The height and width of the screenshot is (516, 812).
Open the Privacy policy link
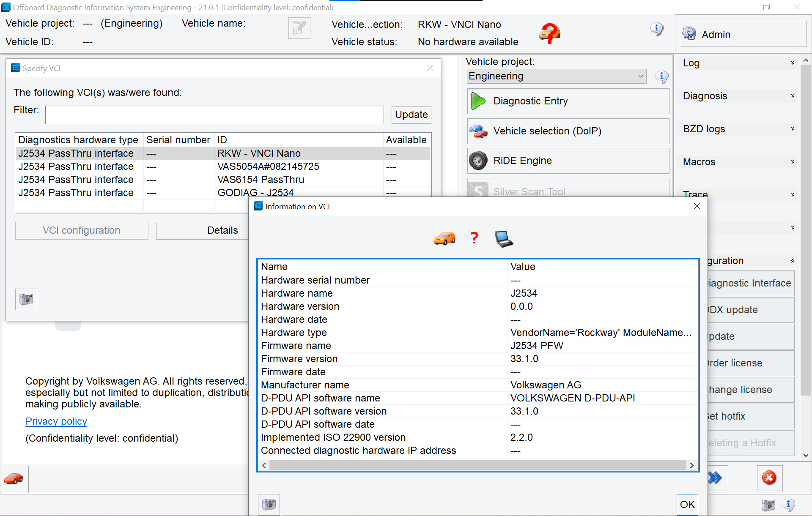coord(56,421)
